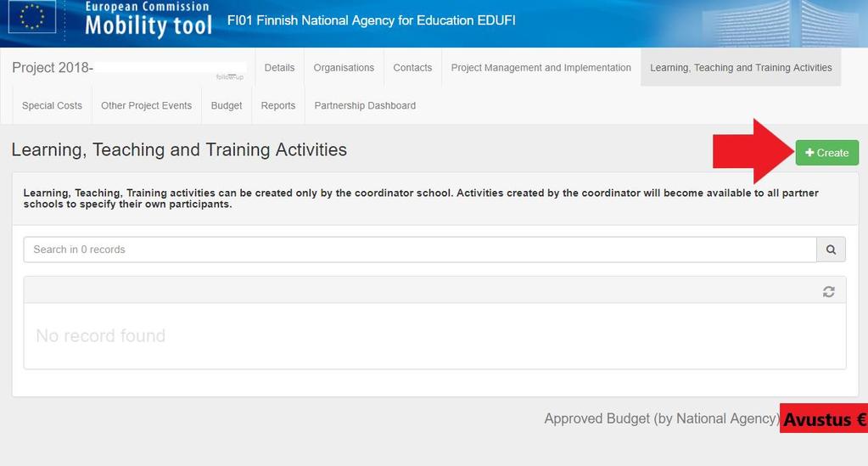Click the Mobility tool header title

tap(148, 25)
